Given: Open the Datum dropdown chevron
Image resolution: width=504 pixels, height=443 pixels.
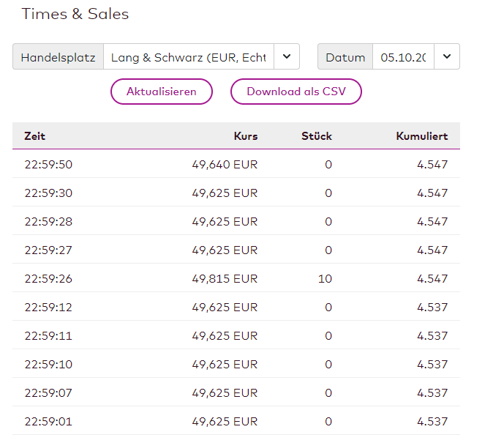Looking at the screenshot, I should (447, 56).
